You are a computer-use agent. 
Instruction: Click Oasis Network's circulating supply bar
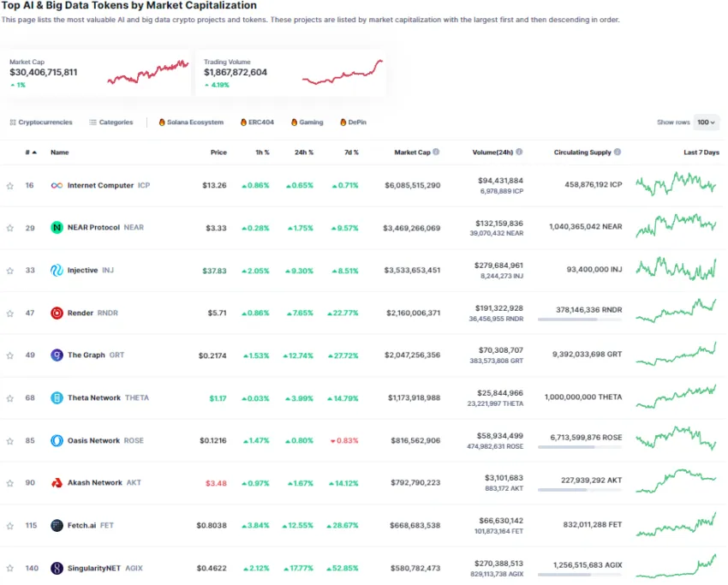[580, 447]
